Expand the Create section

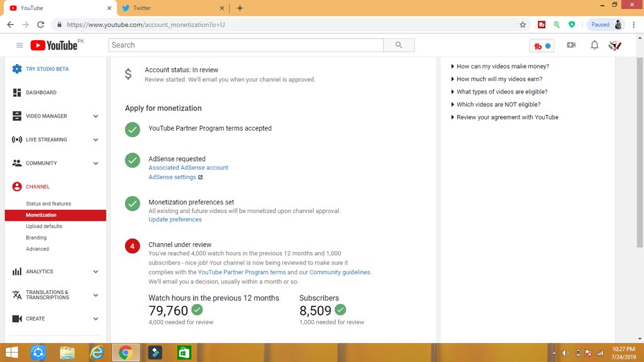coord(96,319)
